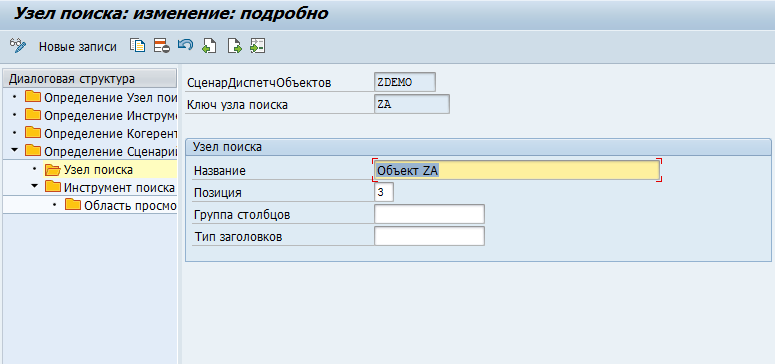This screenshot has height=364, width=775.
Task: Click the open folder icon of Узел поиска
Action: 52,170
